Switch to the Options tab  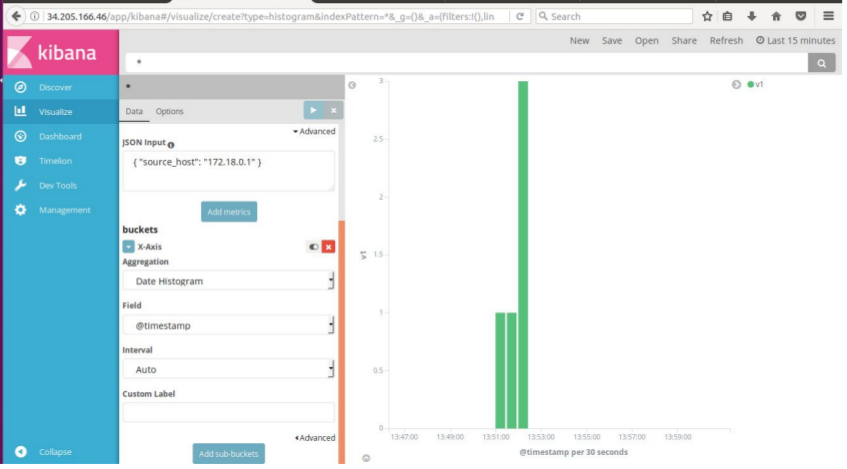click(169, 111)
